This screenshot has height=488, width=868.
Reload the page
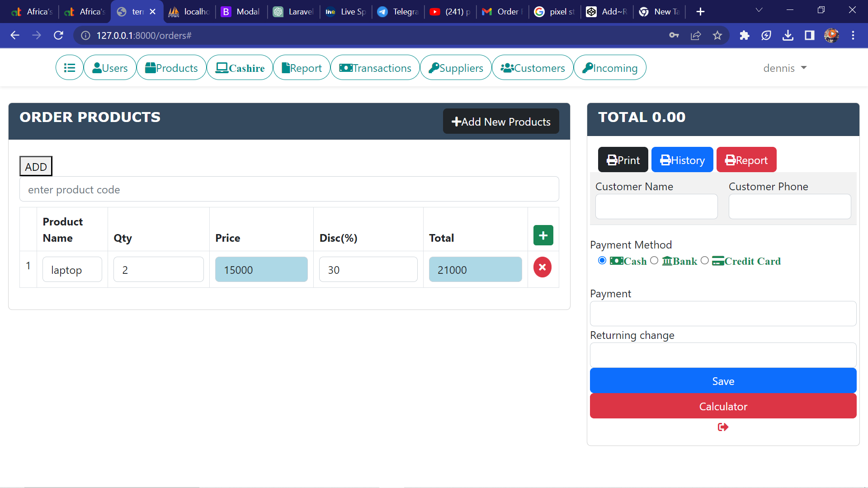pyautogui.click(x=58, y=36)
